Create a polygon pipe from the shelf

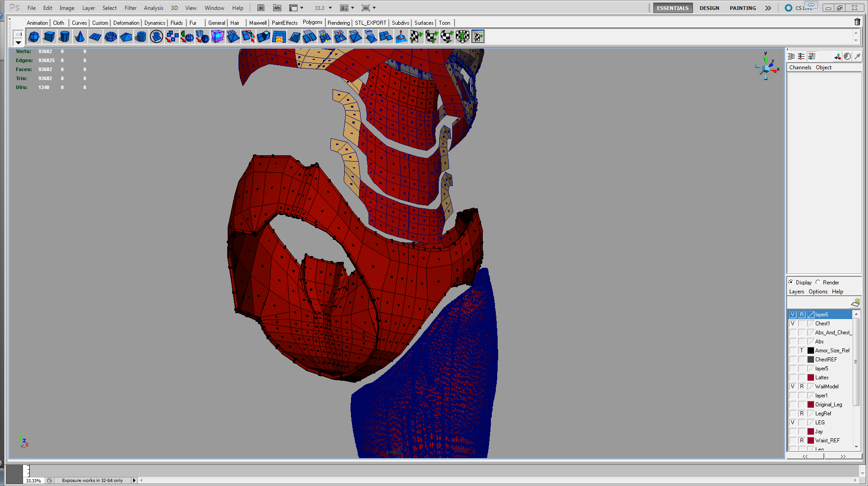[141, 37]
